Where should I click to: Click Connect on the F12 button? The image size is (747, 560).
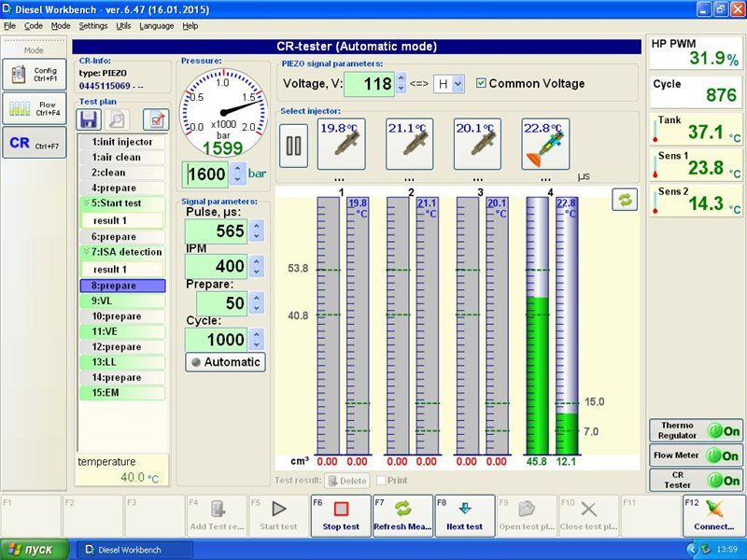pos(713,516)
